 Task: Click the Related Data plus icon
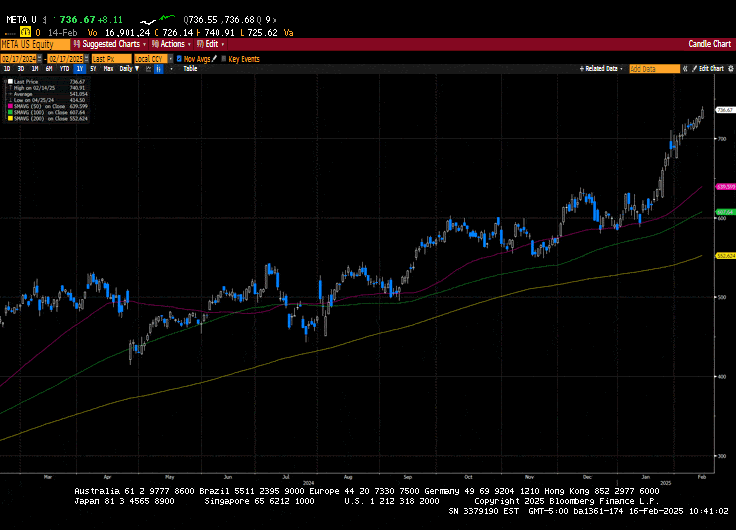click(x=582, y=68)
